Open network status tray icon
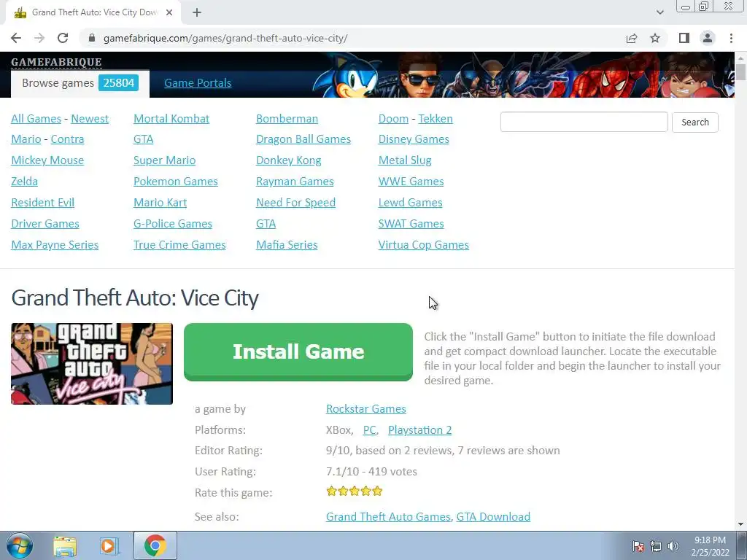Screen dimensions: 747x560 [x=656, y=546]
